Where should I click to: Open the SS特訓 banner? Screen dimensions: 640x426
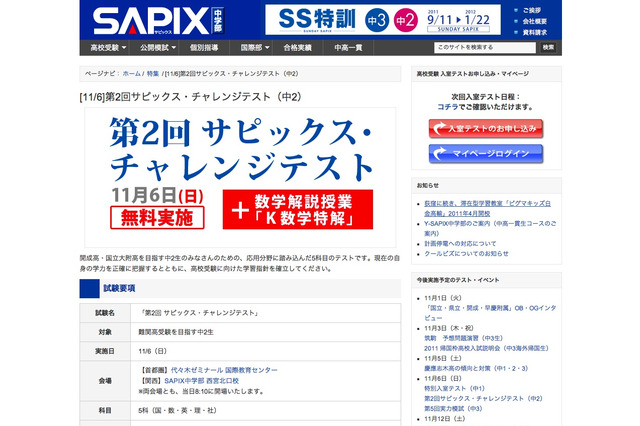(383, 20)
